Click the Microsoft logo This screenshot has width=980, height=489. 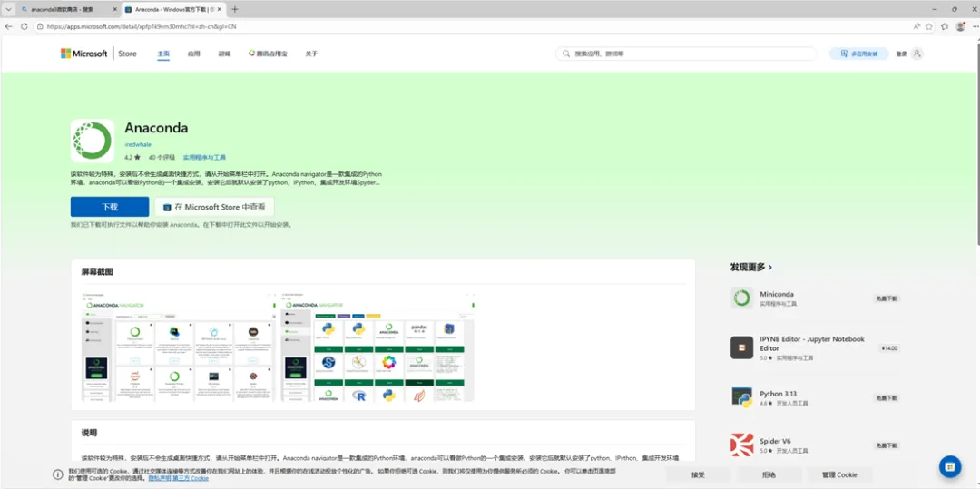tap(83, 54)
